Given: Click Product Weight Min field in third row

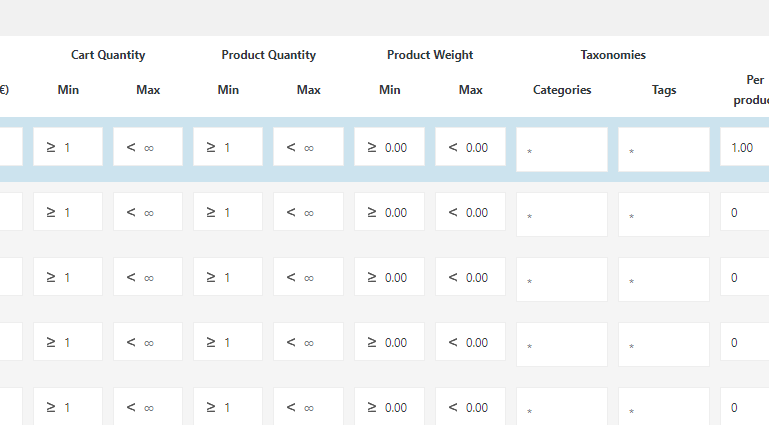Looking at the screenshot, I should [x=389, y=277].
